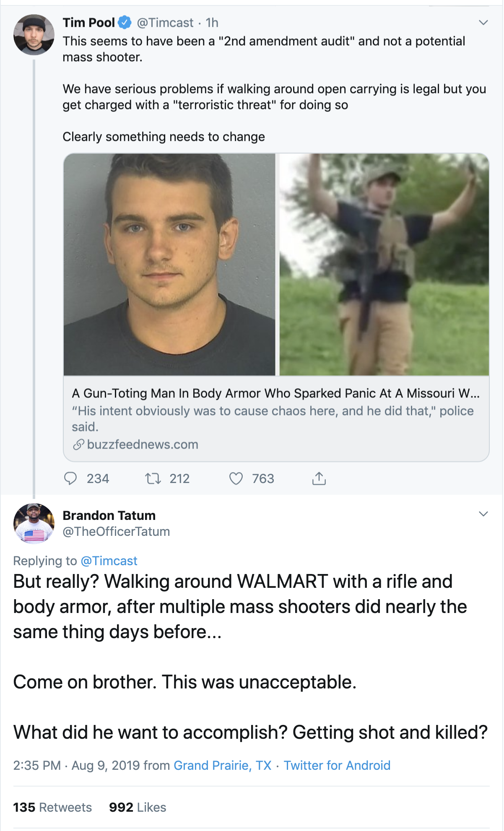The image size is (504, 831).
Task: Click the Brandon Tatum display name
Action: click(x=109, y=515)
